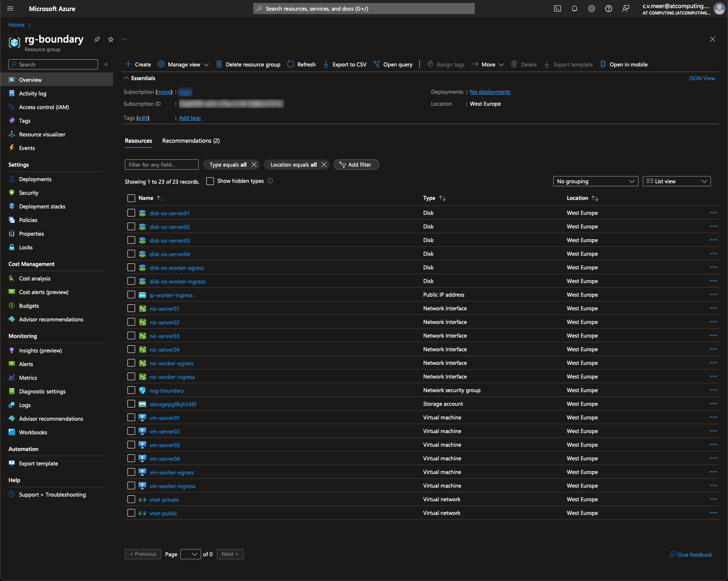
Task: Collapse the left sidebar menu
Action: click(106, 64)
